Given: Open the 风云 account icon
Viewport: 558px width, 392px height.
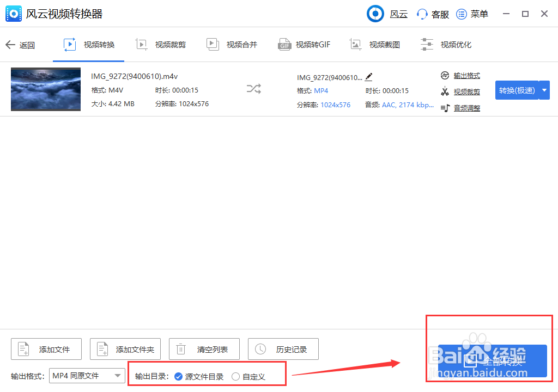Looking at the screenshot, I should (375, 14).
